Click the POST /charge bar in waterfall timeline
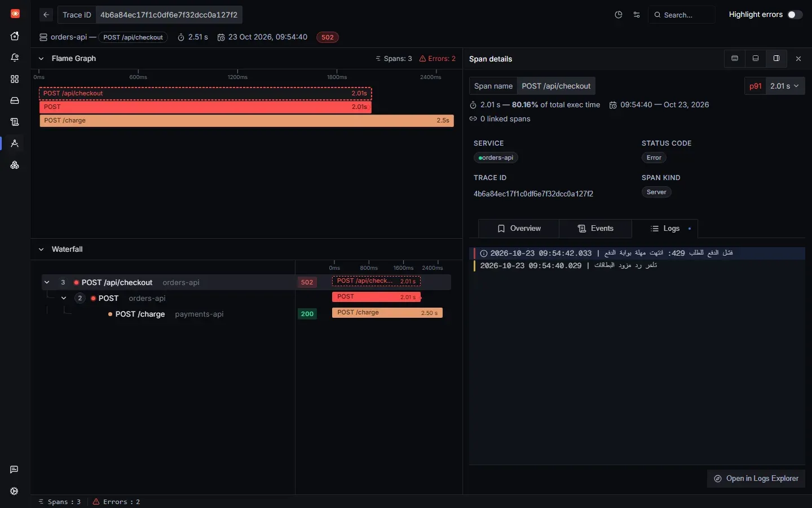Screen dimensions: 812x508 coord(387,313)
